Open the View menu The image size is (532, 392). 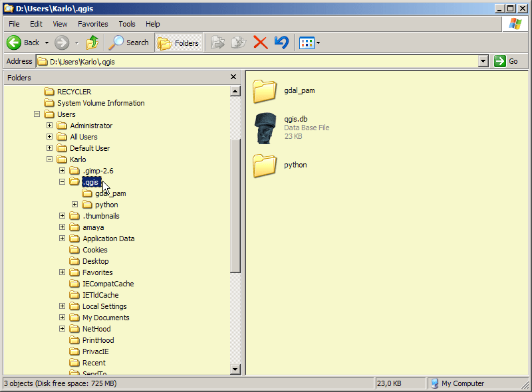[x=60, y=24]
